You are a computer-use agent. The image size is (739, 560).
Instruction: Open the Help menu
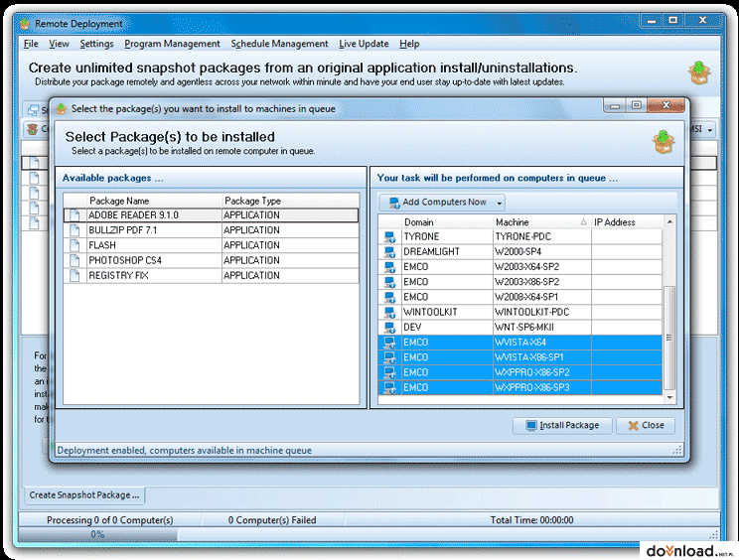point(409,44)
